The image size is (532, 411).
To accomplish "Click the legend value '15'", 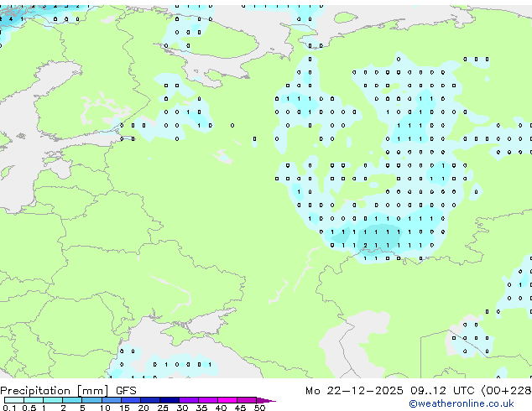I will 124,408.
